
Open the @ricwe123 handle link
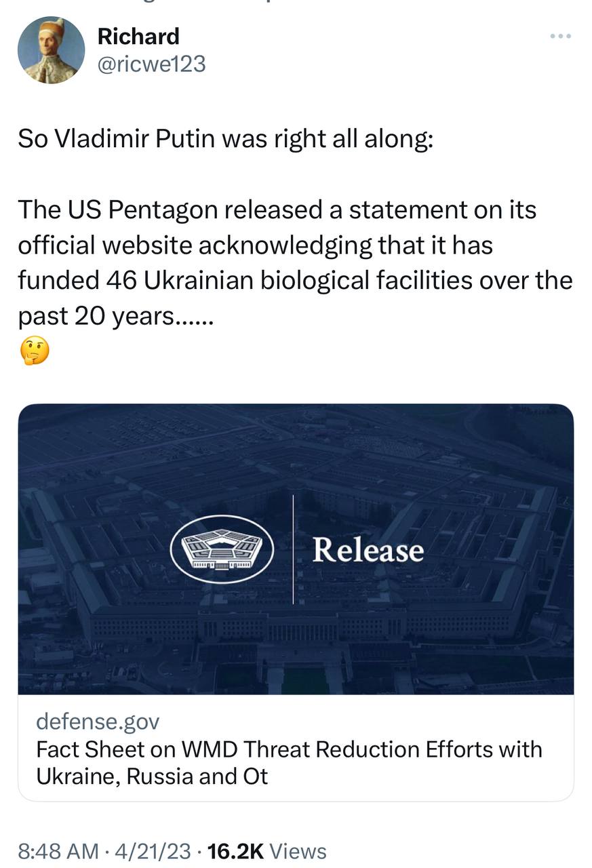coord(151,64)
